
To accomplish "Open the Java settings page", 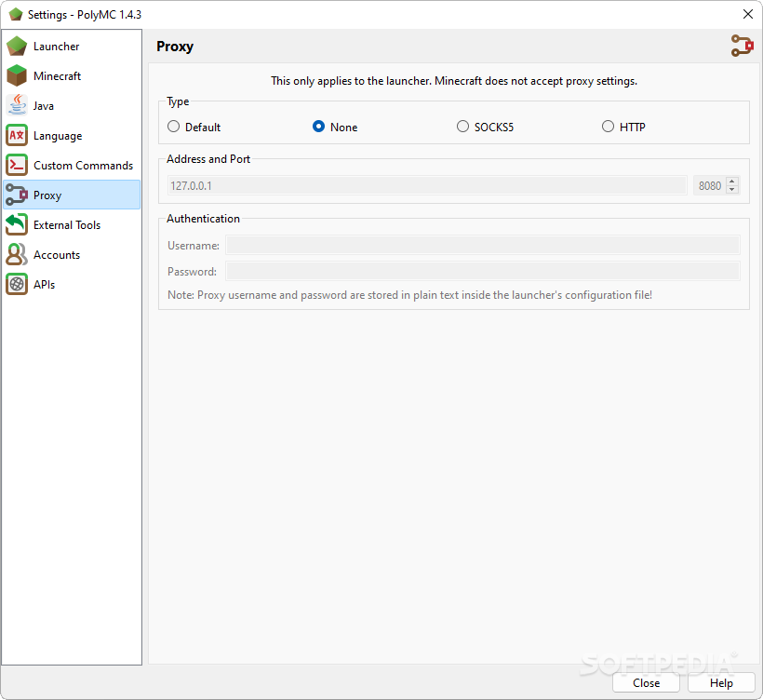I will tap(72, 105).
